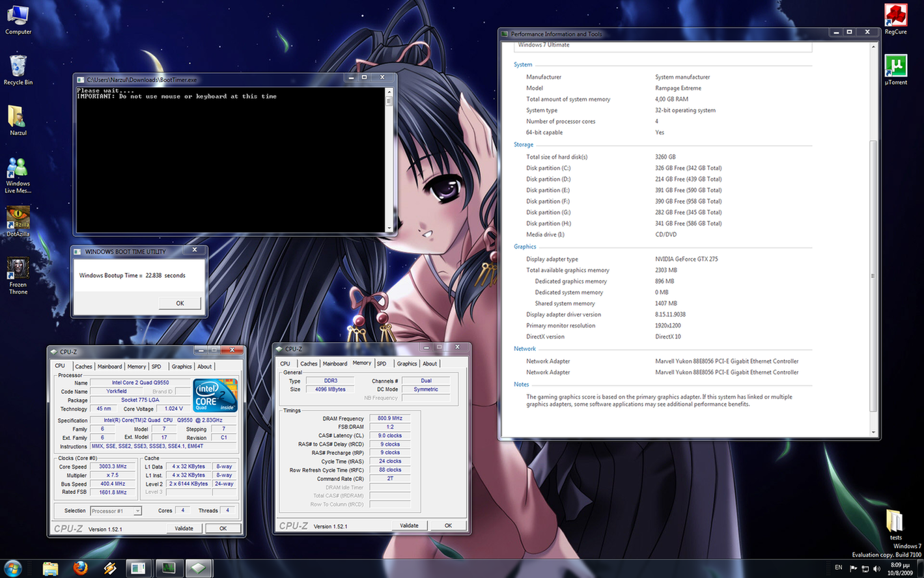Click the DirectX 10 version value

tap(668, 337)
